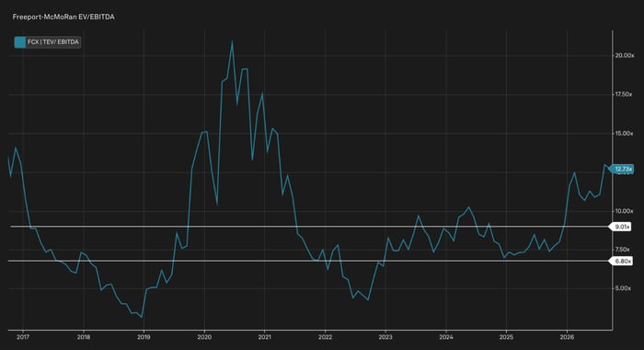Click the 2018 x-axis label
Viewport: 644px width, 350px height.
(84, 337)
